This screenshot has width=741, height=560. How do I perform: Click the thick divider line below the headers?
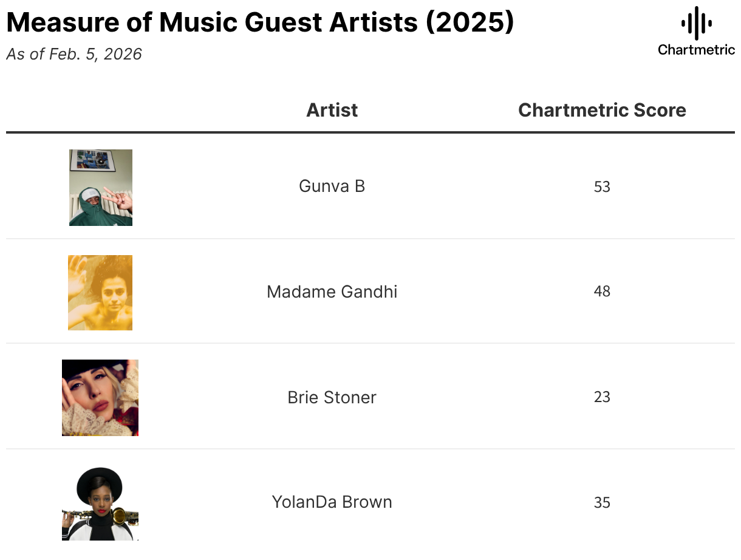tap(370, 132)
